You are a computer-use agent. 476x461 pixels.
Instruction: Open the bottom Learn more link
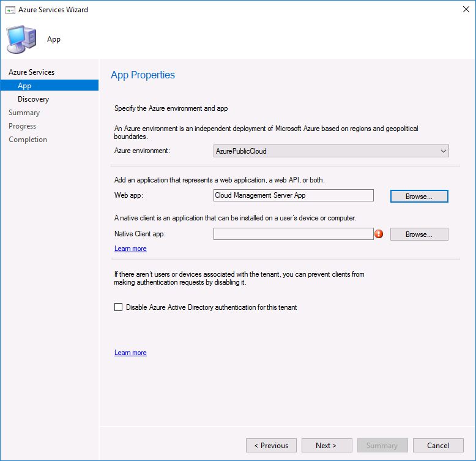coord(130,353)
